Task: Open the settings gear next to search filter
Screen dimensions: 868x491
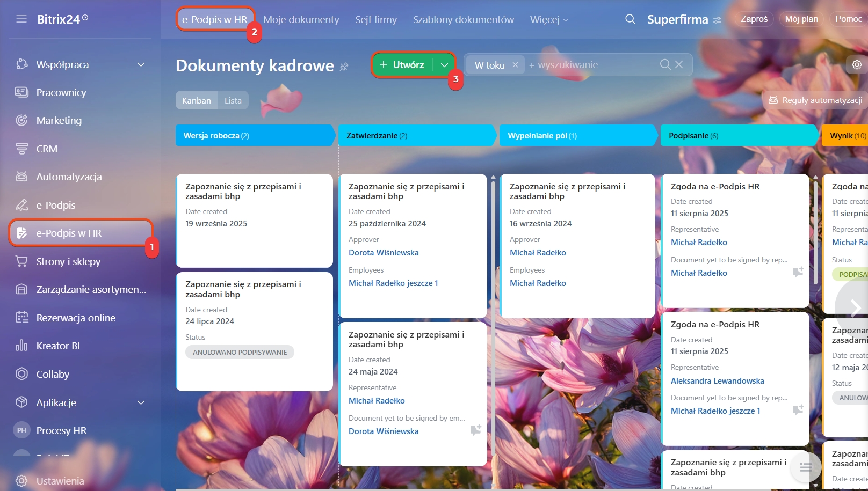Action: click(857, 65)
